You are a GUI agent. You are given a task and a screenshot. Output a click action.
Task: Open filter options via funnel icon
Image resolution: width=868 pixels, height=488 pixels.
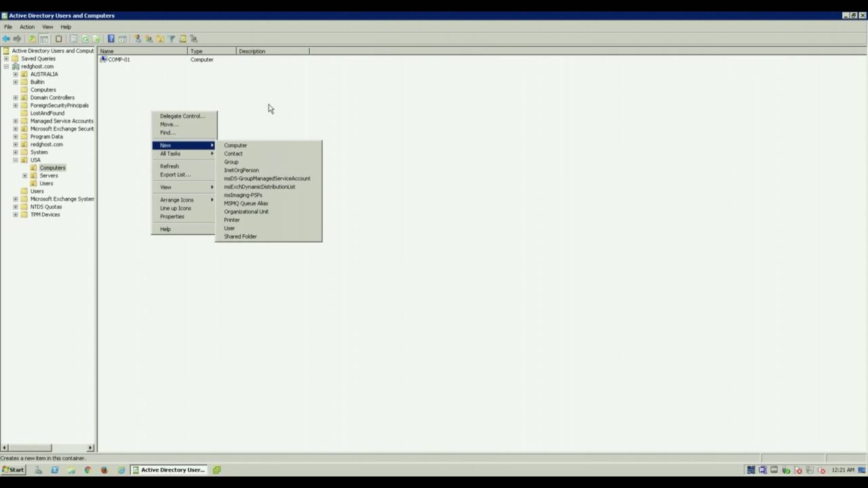pos(172,39)
